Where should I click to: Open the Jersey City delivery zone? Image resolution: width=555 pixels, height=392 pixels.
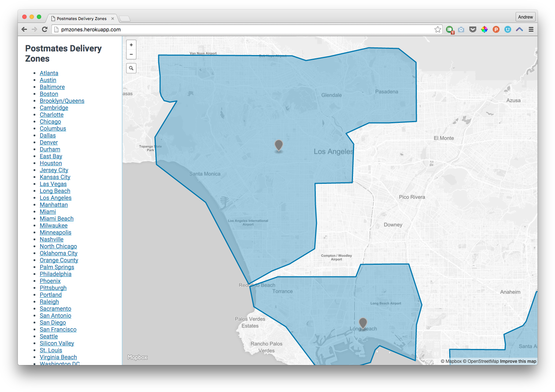point(54,170)
